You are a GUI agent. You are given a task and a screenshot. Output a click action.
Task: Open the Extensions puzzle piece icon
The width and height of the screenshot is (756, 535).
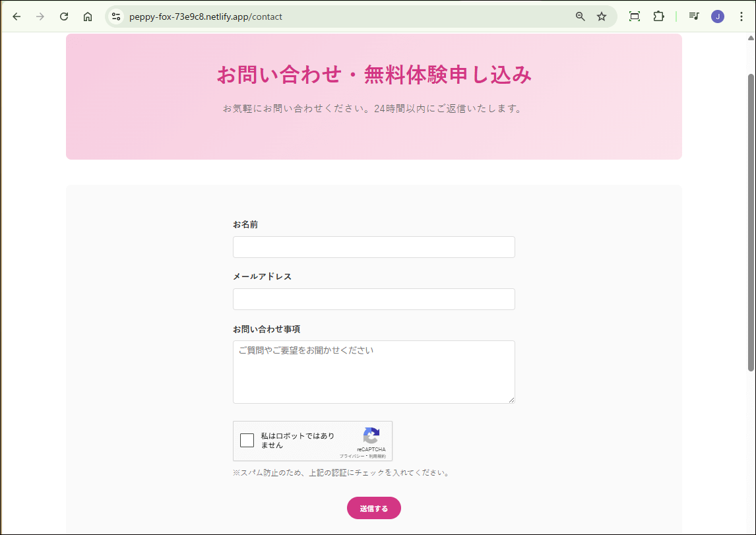pyautogui.click(x=658, y=16)
